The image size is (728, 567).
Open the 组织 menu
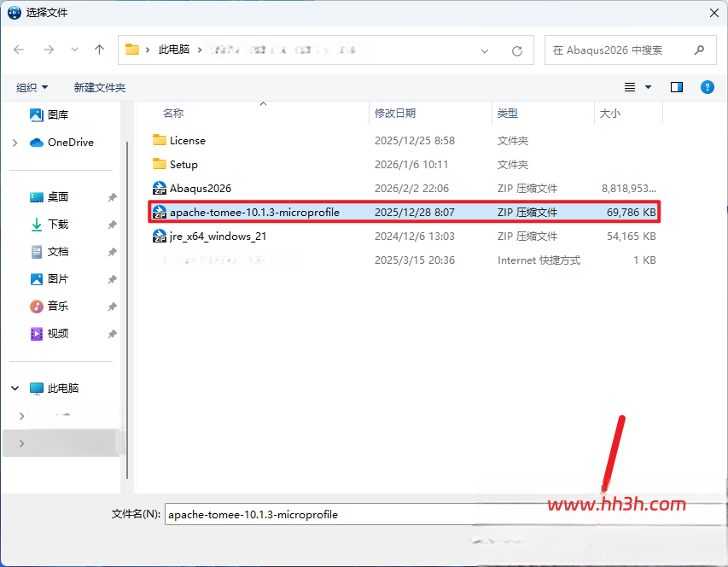pos(32,87)
